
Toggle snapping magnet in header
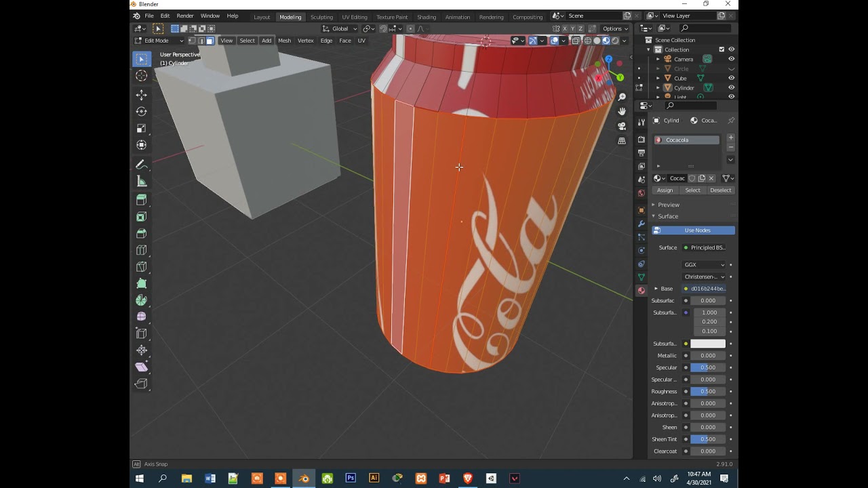coord(383,28)
